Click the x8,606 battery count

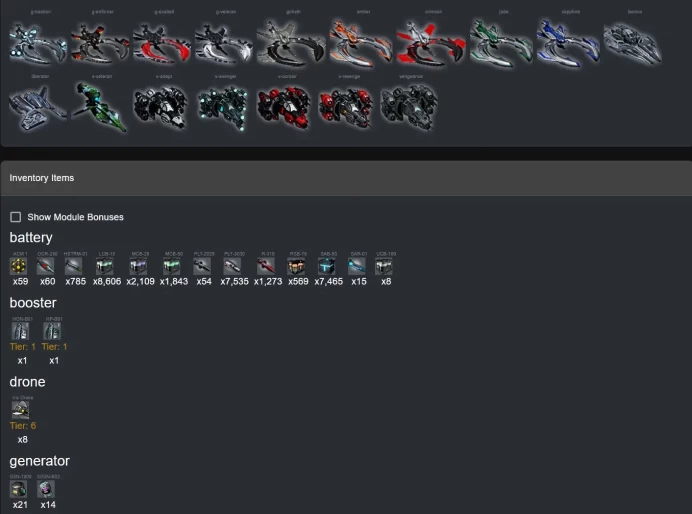point(107,281)
